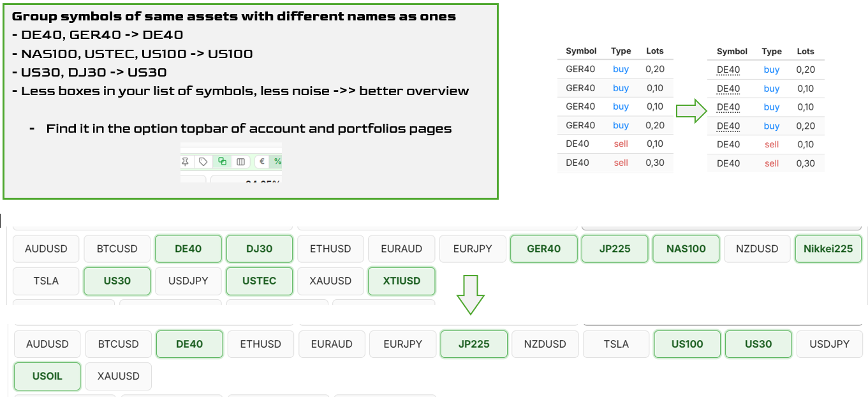Select XAUUSD in the list containing XTIUSD
868x400 pixels.
330,281
